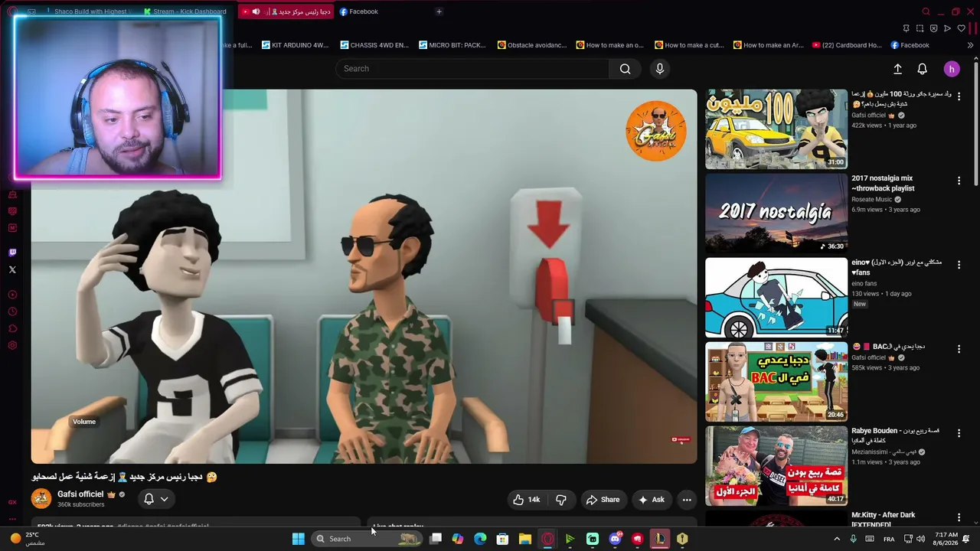Image resolution: width=980 pixels, height=551 pixels.
Task: Open the Discord icon on the taskbar
Action: (615, 539)
